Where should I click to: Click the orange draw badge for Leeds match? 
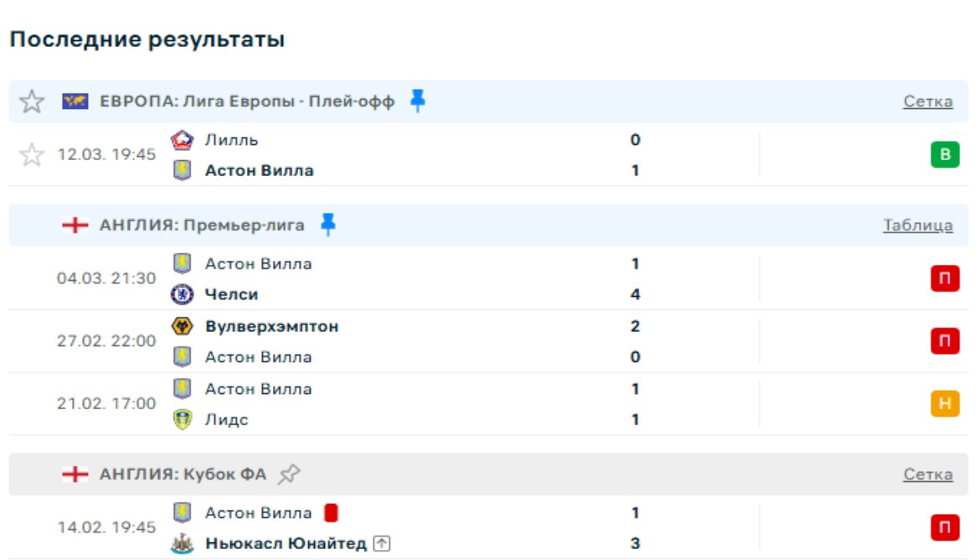coord(945,404)
